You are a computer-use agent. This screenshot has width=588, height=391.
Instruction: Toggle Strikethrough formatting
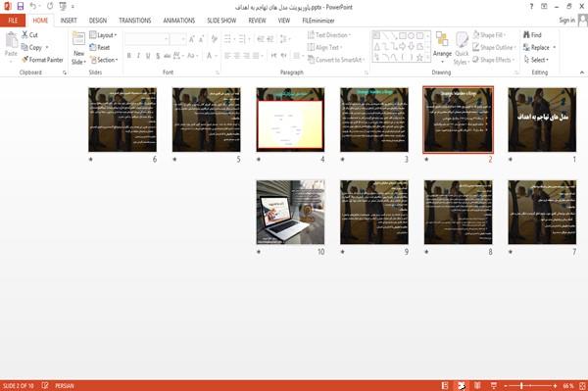[168, 56]
